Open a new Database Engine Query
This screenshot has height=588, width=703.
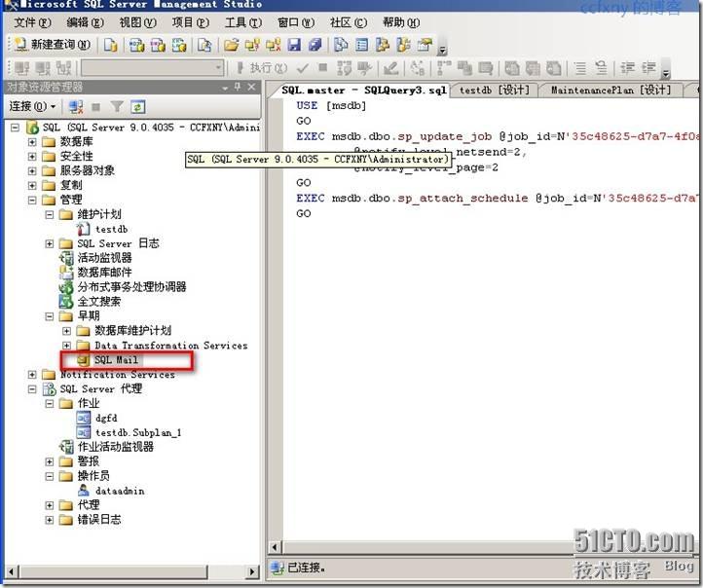[111, 45]
